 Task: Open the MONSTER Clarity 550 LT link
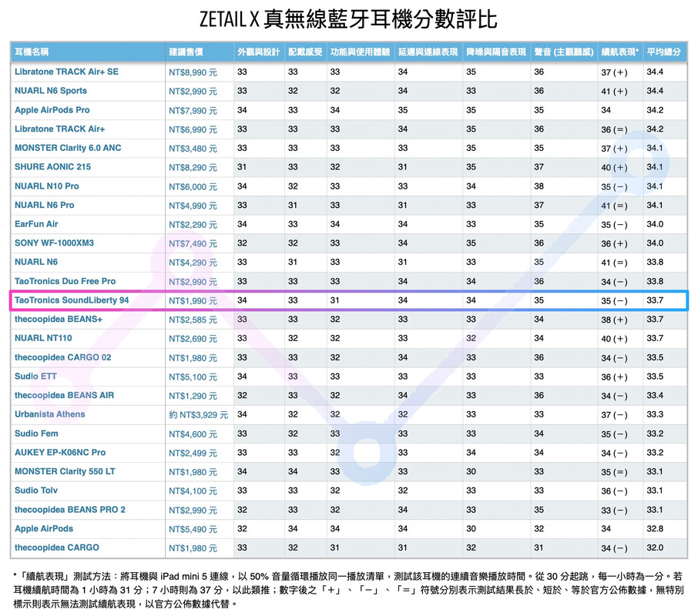coord(65,471)
